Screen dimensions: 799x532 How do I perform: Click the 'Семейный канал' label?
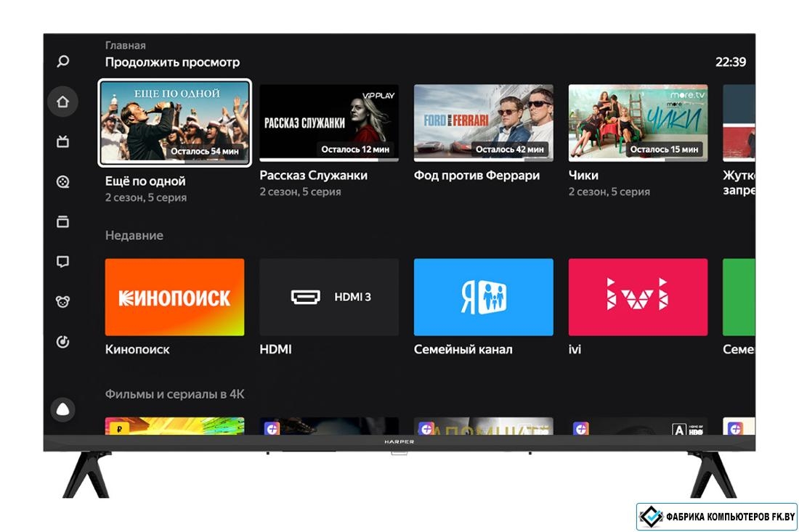463,349
